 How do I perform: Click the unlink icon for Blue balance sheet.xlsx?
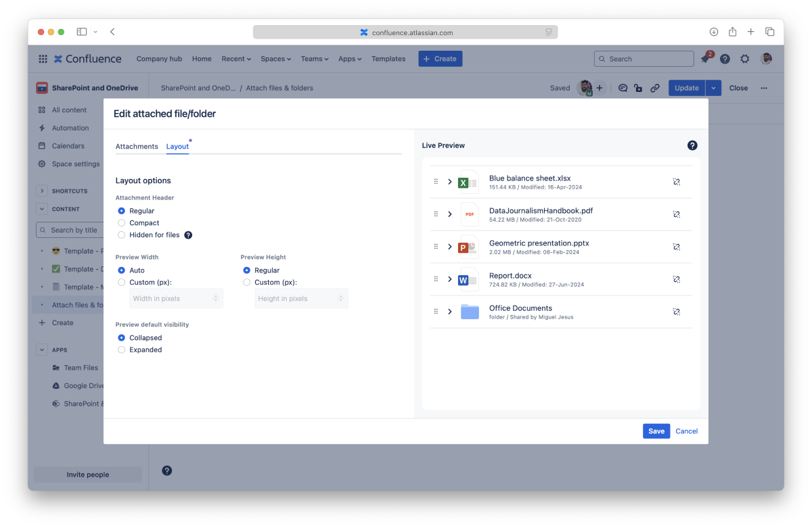[x=676, y=182]
